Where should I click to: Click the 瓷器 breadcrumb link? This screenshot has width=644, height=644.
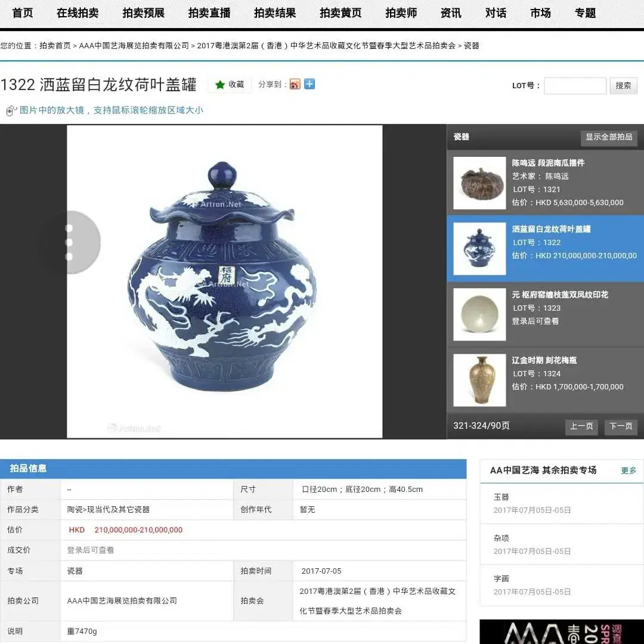472,45
